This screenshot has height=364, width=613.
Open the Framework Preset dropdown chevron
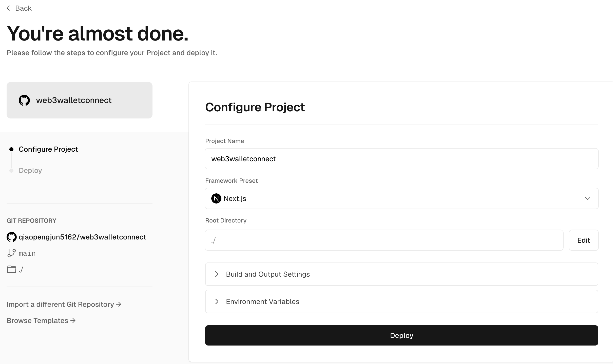(588, 198)
